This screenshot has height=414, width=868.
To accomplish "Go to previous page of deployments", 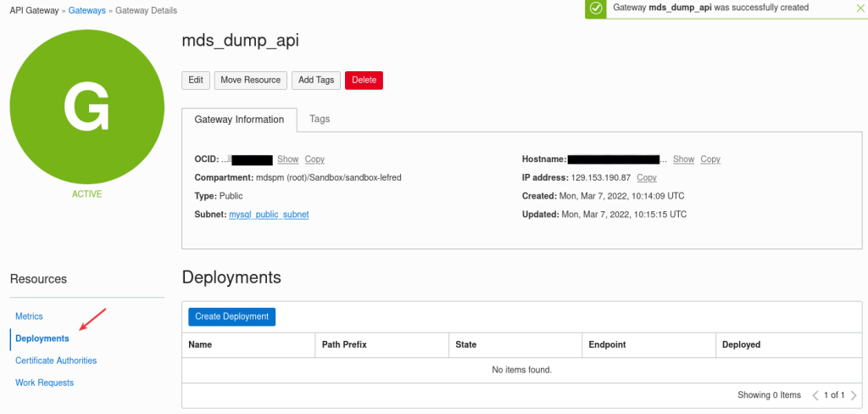I will (815, 395).
